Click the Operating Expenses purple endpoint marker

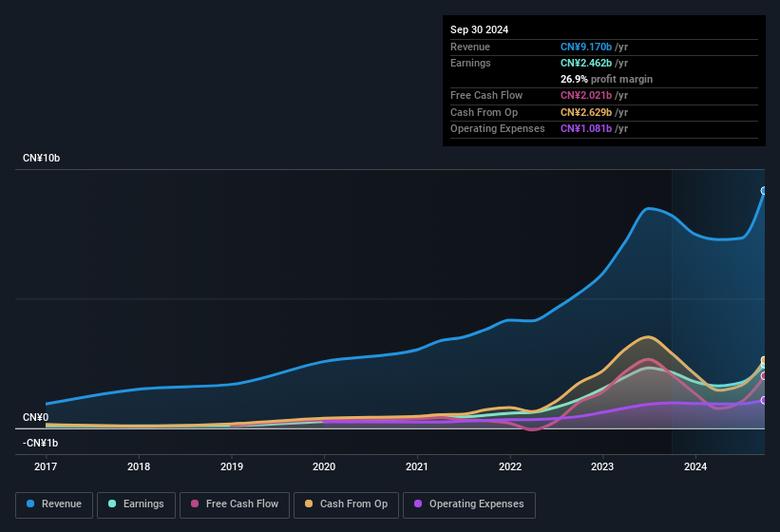(764, 400)
